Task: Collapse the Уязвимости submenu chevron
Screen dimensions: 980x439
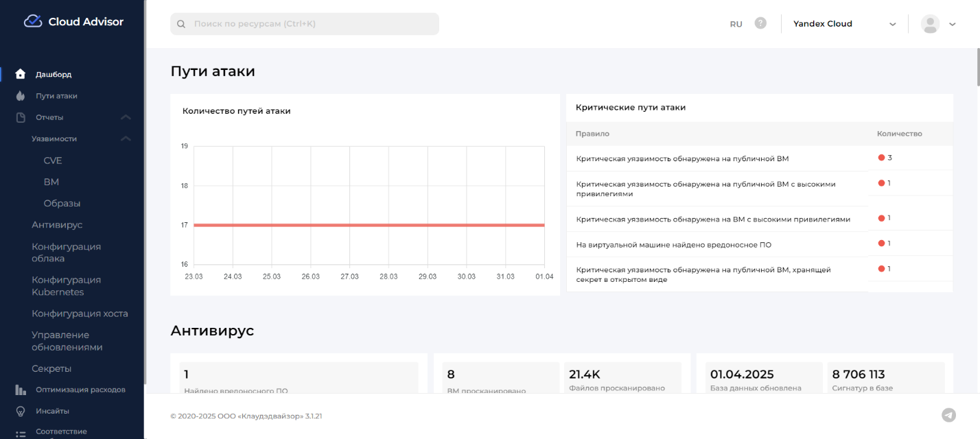Action: click(x=126, y=139)
